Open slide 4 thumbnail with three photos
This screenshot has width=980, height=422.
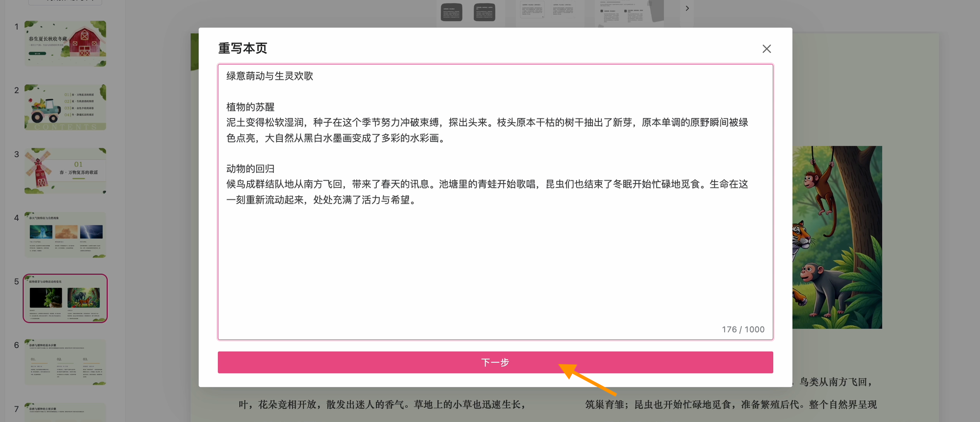(x=65, y=234)
